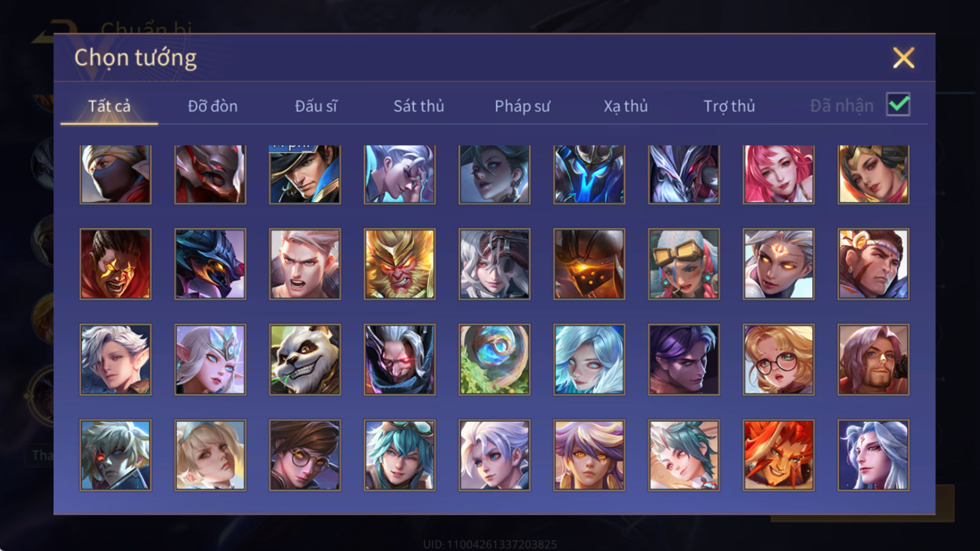The height and width of the screenshot is (551, 980).
Task: Choose the panda hero chewing bamboo
Action: pyautogui.click(x=304, y=359)
